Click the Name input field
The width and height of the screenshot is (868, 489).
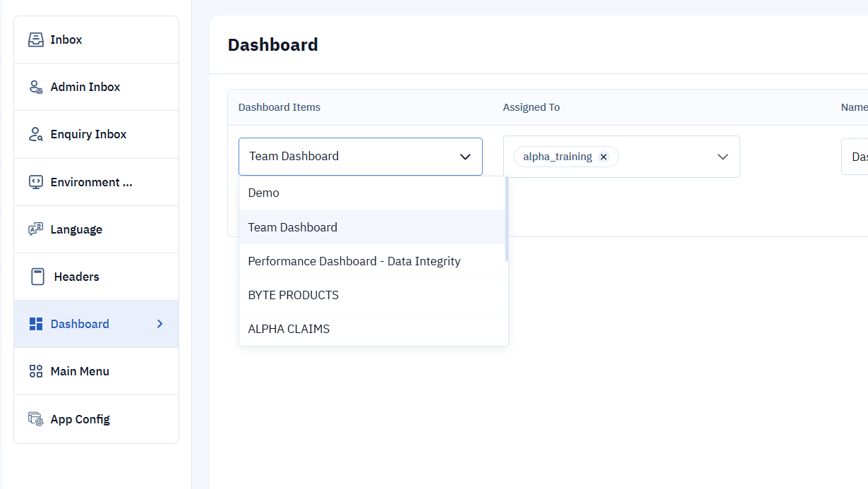[x=855, y=157]
